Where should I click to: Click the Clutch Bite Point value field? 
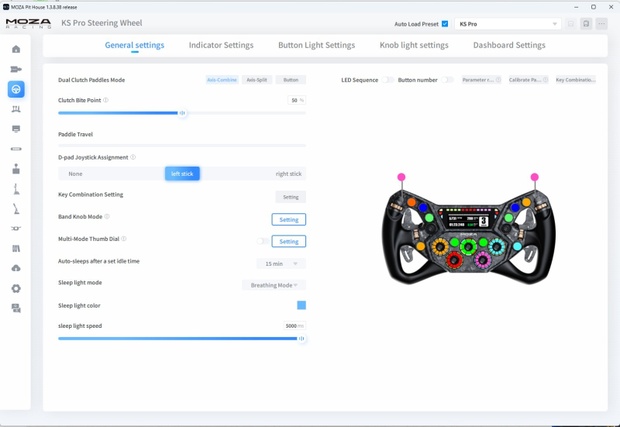click(297, 100)
